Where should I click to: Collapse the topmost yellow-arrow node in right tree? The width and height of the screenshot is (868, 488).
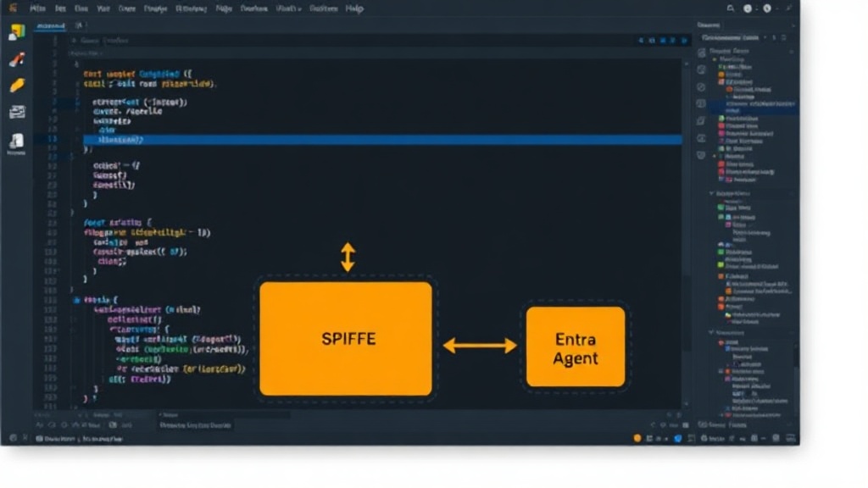click(x=715, y=58)
